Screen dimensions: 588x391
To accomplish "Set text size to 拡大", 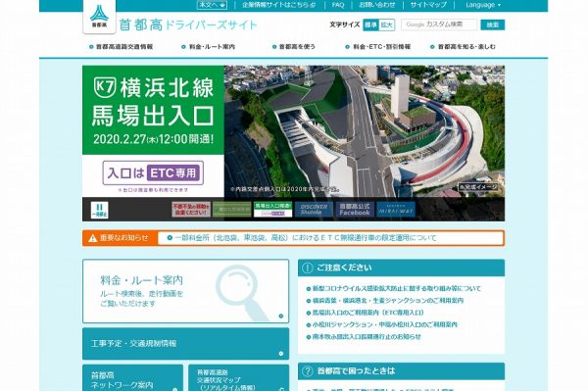I will [x=386, y=24].
